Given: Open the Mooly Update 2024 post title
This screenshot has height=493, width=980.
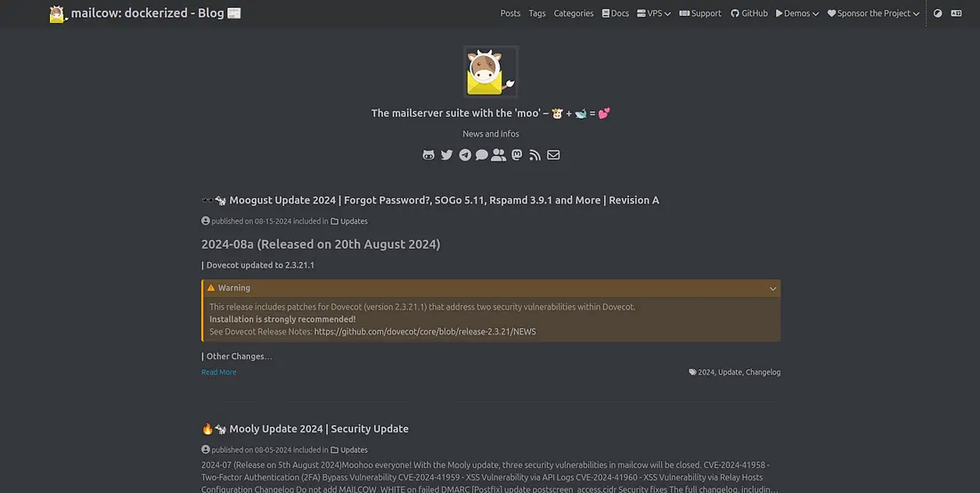Looking at the screenshot, I should [319, 429].
